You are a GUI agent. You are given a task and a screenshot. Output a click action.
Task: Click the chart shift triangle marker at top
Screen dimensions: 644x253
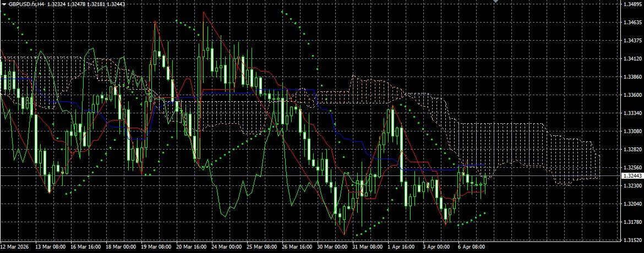coord(496,2)
